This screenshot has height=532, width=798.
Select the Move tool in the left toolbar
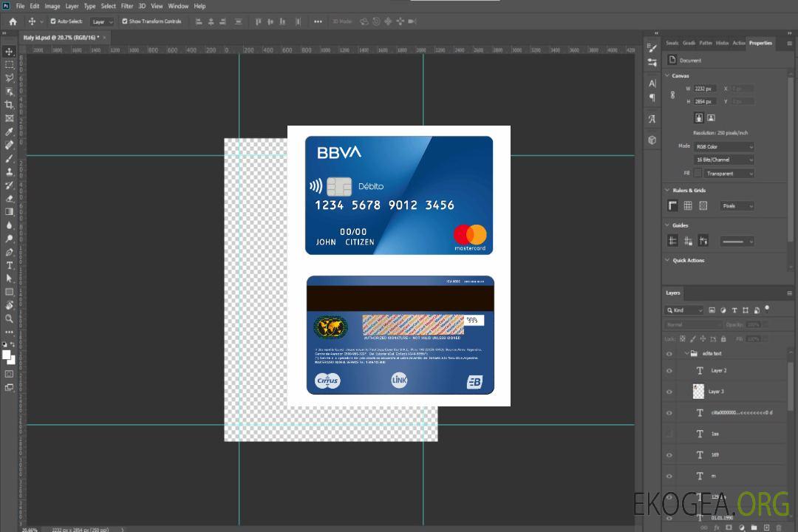pos(9,52)
